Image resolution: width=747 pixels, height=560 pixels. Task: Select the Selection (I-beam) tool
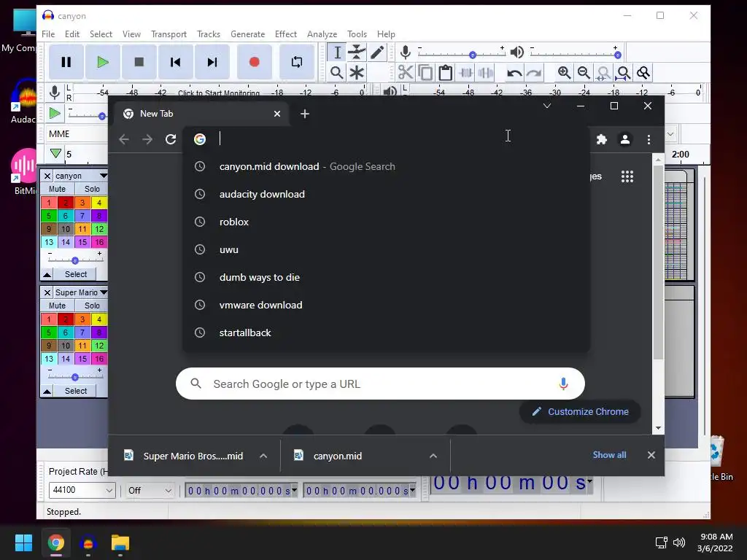337,52
